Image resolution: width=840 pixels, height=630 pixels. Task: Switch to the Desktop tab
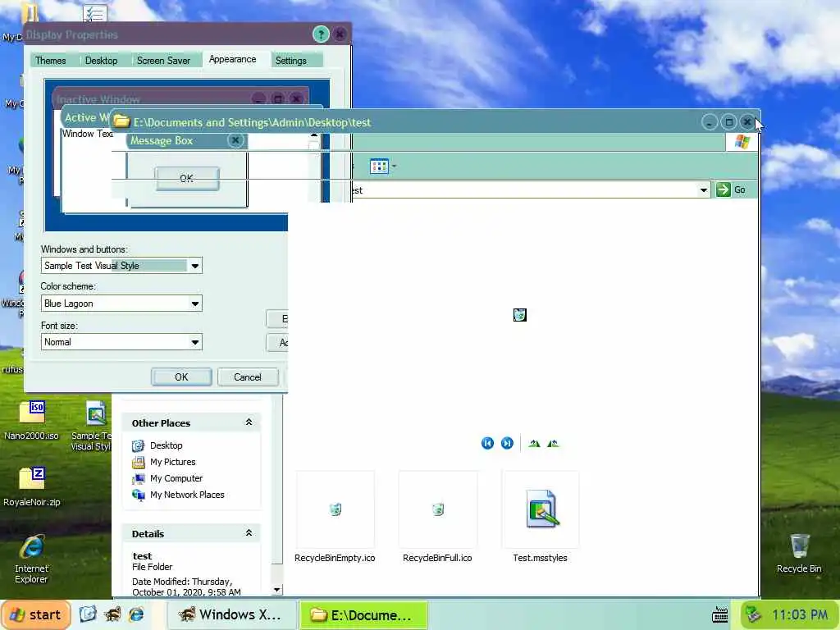click(101, 61)
